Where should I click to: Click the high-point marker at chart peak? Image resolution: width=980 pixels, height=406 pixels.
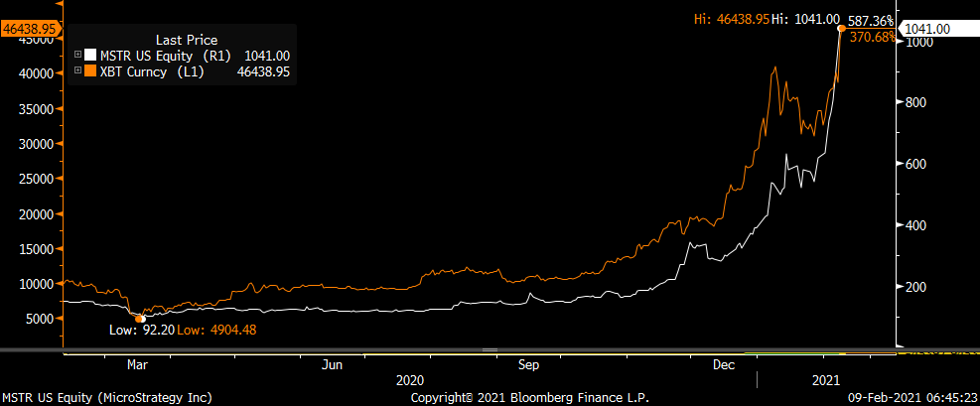coord(842,28)
